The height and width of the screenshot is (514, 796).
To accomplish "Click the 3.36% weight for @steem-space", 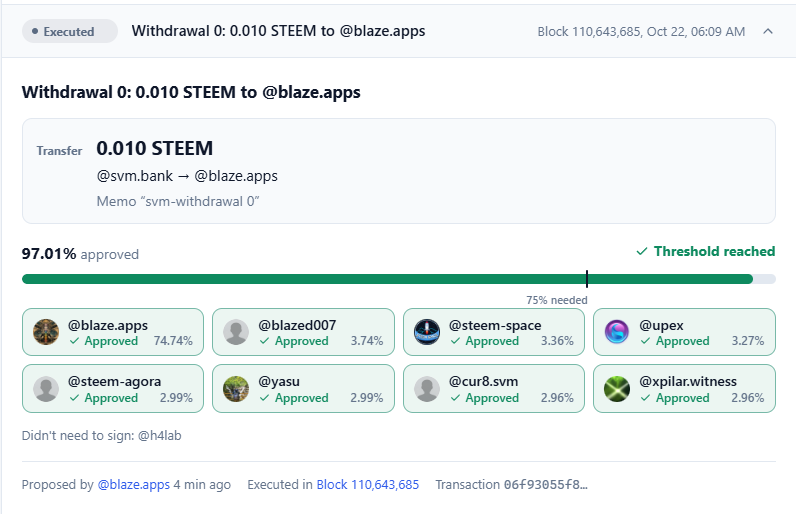I will point(557,341).
